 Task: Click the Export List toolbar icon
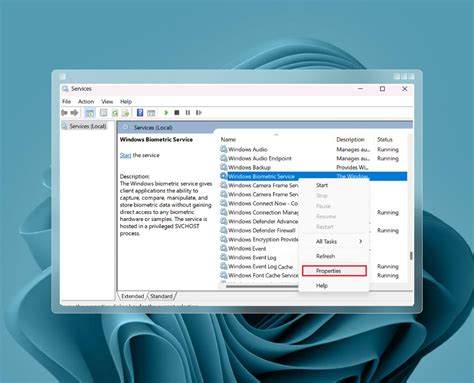(125, 113)
